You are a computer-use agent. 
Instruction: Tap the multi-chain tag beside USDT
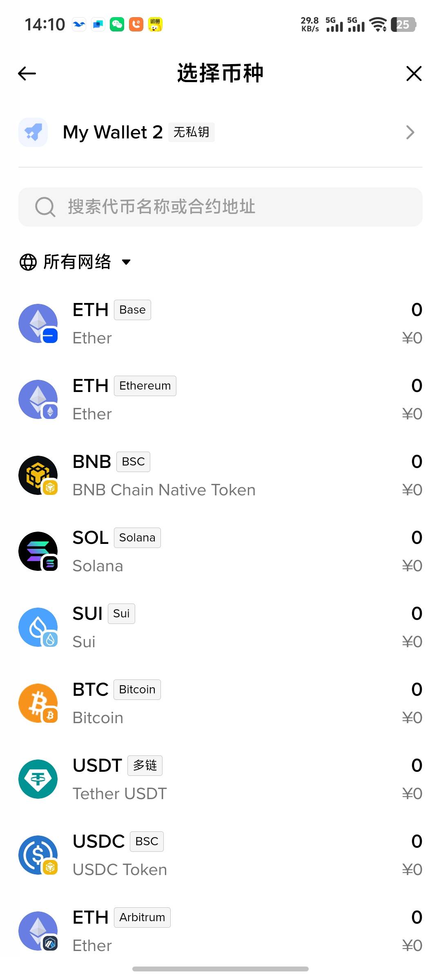145,765
